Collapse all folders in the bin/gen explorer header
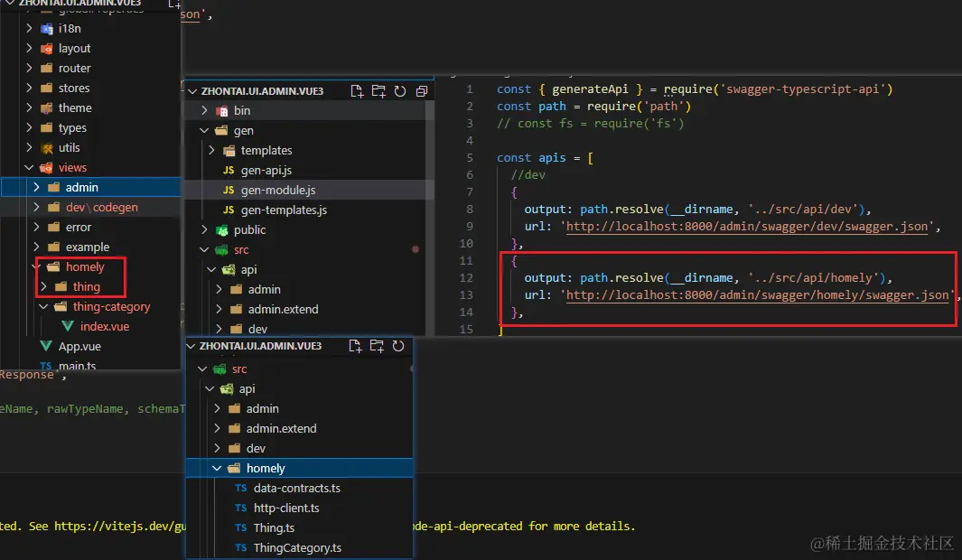Screen dimensions: 962x560 tap(422, 91)
